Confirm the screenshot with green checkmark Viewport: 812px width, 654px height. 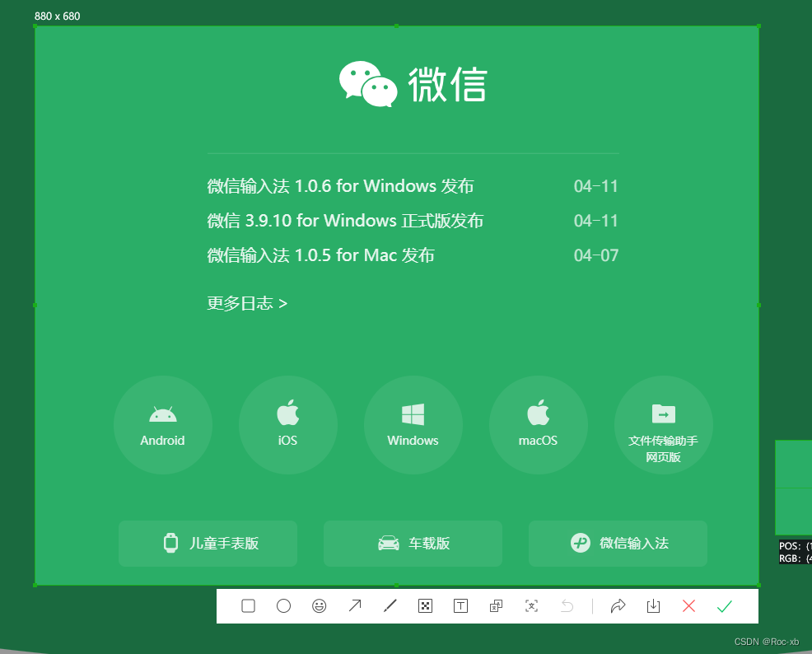[x=724, y=606]
